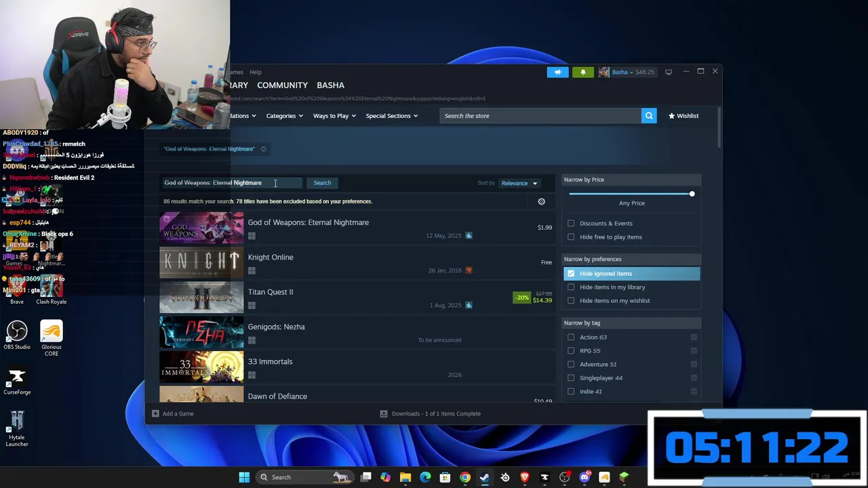Click the Windows taskbar Search box
The image size is (868, 488).
[x=307, y=477]
